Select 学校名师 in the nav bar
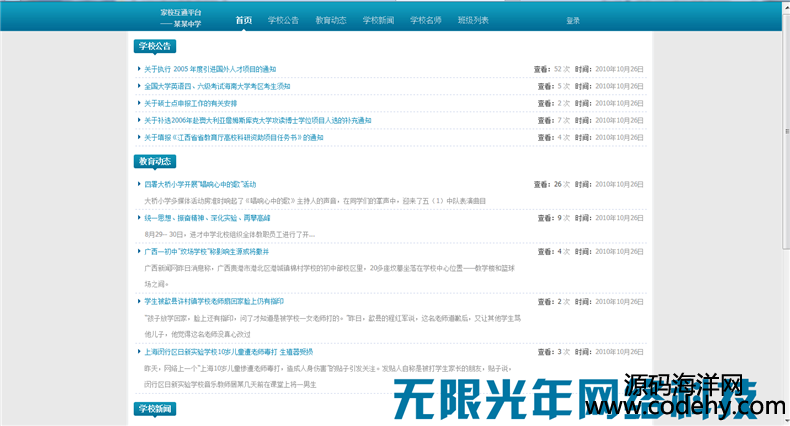This screenshot has width=790, height=426. [x=425, y=20]
